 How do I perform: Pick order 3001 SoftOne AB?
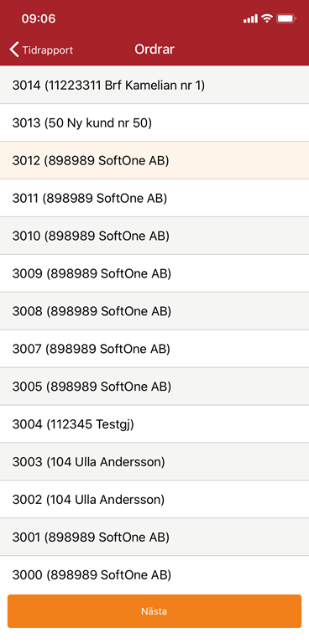(154, 538)
